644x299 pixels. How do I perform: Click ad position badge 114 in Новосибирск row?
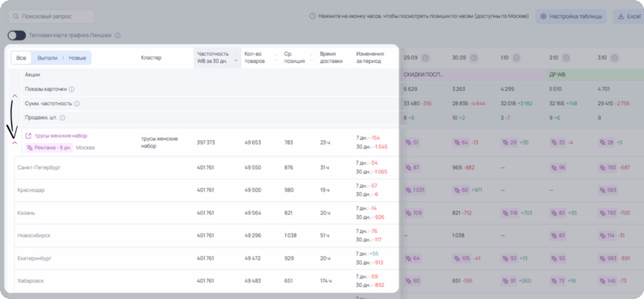608,236
